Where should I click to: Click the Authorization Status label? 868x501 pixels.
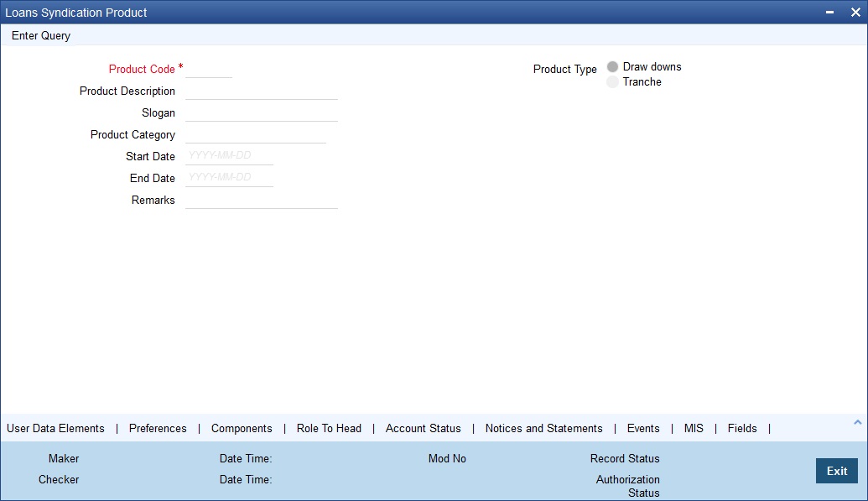click(x=628, y=486)
